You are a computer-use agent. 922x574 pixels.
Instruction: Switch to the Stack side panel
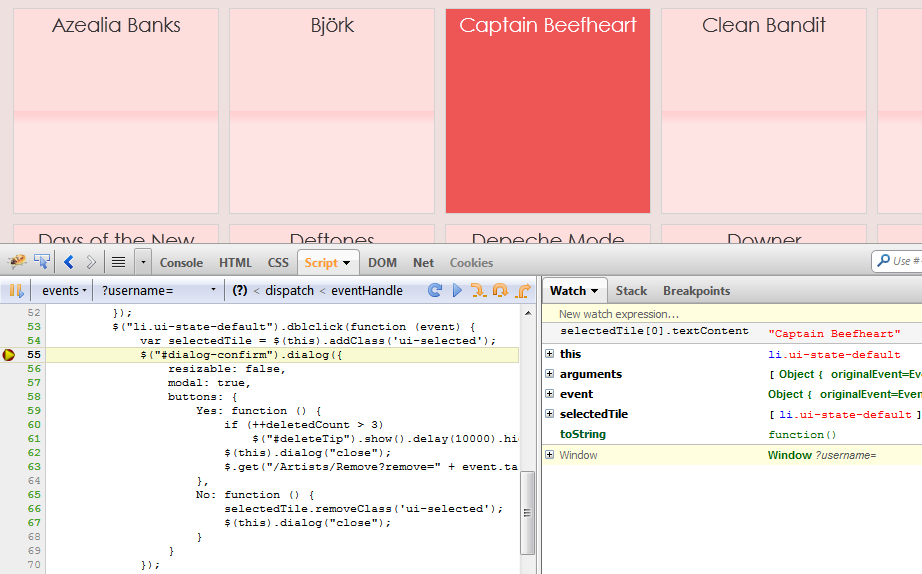631,291
